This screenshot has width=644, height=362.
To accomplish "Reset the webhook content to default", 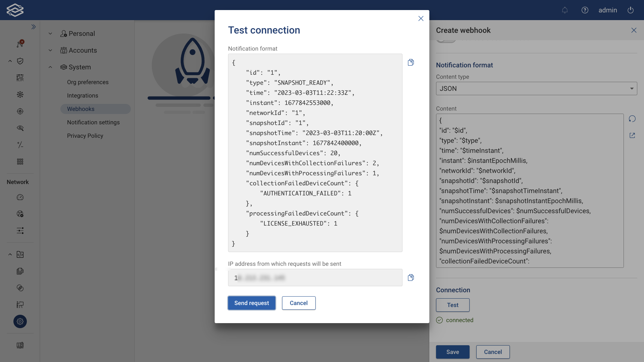I will point(633,119).
